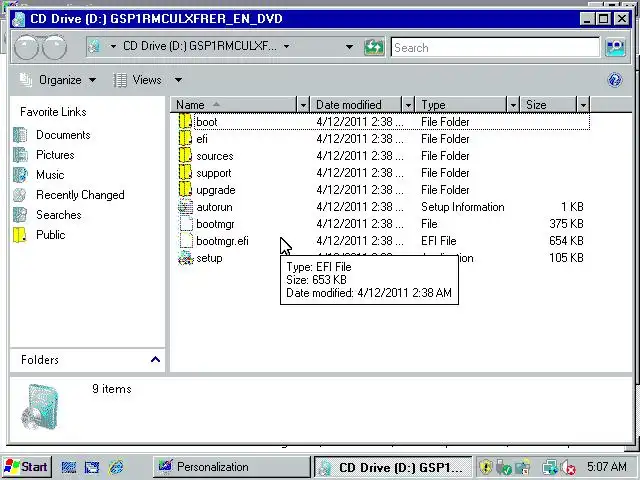The height and width of the screenshot is (480, 640).
Task: Sort by Size column header
Action: pos(549,105)
